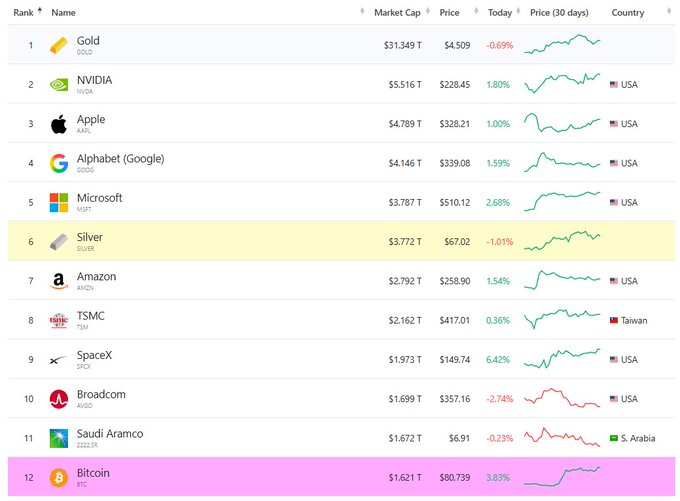This screenshot has height=501, width=680.
Task: Click Silver today change -1.01%
Action: click(500, 242)
